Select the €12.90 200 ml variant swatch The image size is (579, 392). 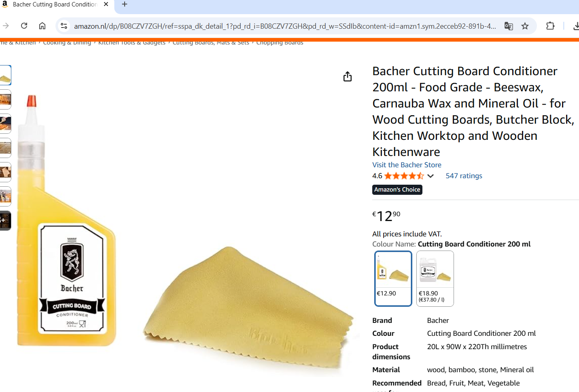(393, 278)
